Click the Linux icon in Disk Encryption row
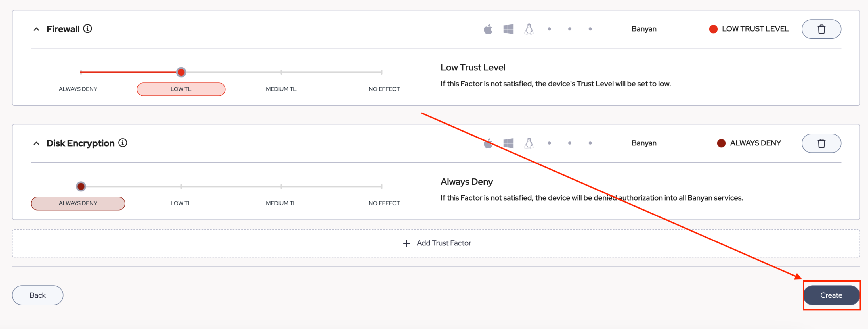Viewport: 868px width, 329px height. [x=529, y=143]
